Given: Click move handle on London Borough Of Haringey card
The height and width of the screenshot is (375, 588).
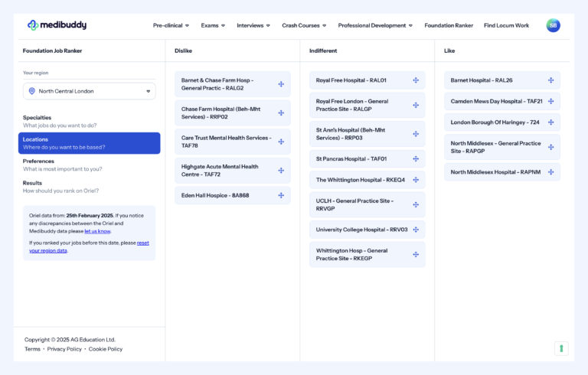Looking at the screenshot, I should tap(550, 122).
